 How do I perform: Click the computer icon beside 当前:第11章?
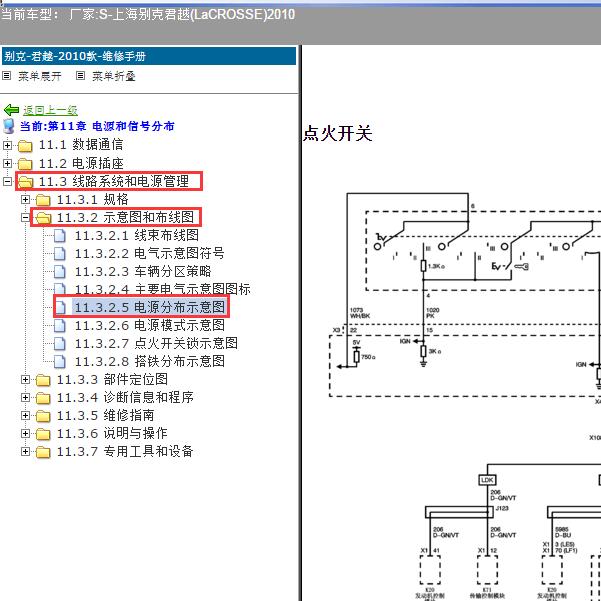9,126
